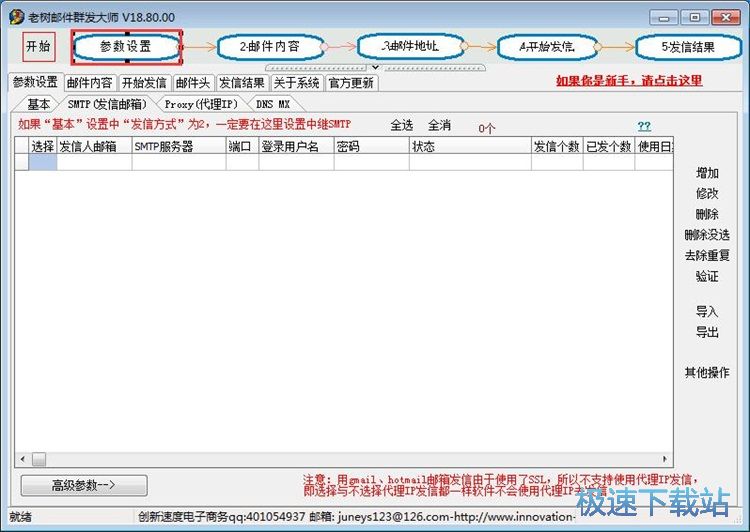Click 删除 to delete the account
Screen dimensions: 750x532
[707, 214]
